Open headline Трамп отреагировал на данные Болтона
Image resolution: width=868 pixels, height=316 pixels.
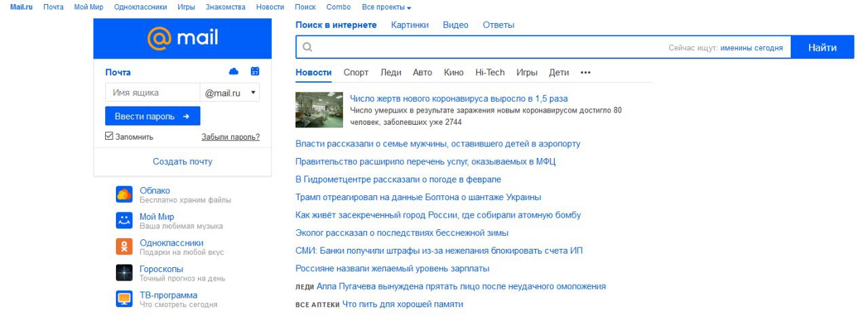pyautogui.click(x=418, y=197)
